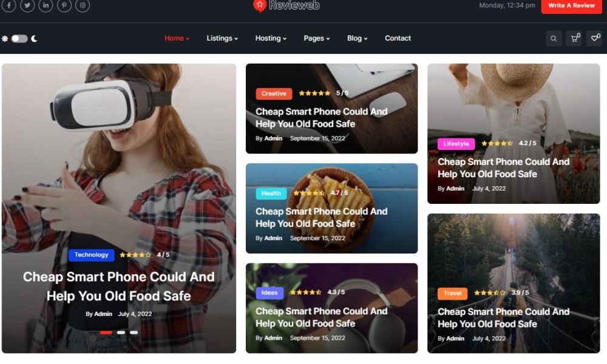The height and width of the screenshot is (364, 607).
Task: Select the first red slider dot
Action: click(106, 332)
